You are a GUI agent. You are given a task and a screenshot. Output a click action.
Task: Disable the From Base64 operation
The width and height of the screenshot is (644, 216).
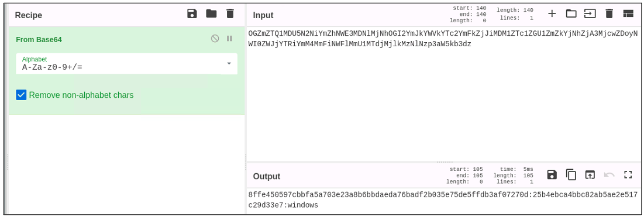215,39
